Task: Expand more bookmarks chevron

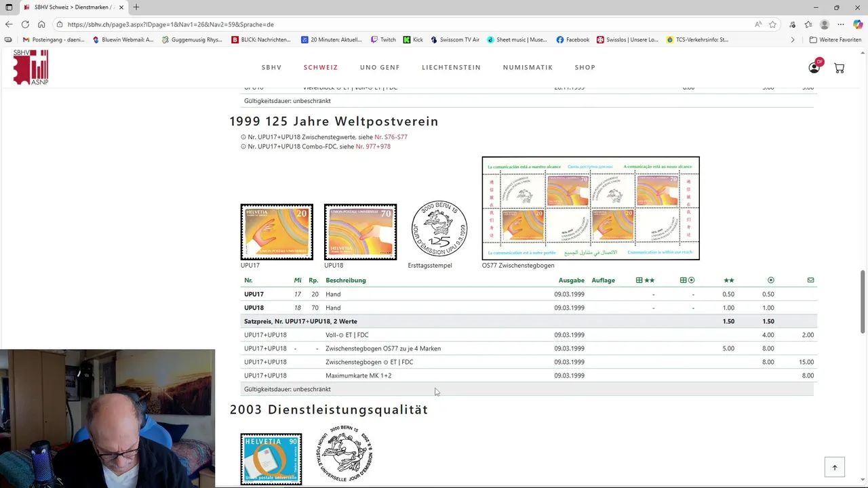Action: pyautogui.click(x=793, y=40)
